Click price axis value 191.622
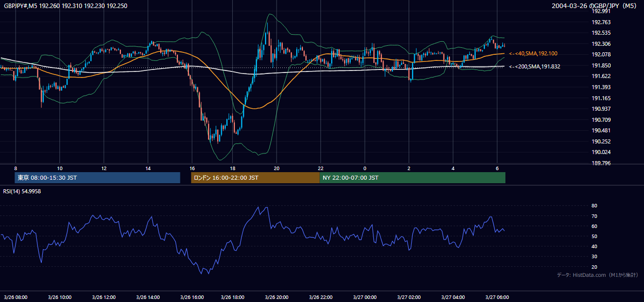Image resolution: width=644 pixels, height=302 pixels. 601,77
